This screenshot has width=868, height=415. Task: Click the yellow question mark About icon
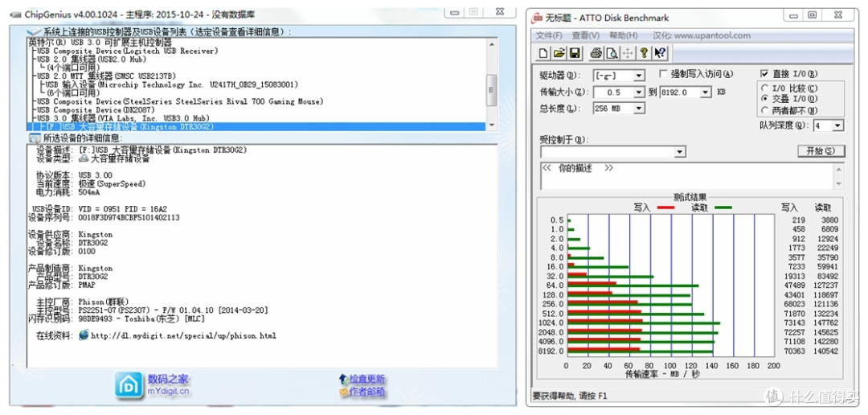point(643,53)
